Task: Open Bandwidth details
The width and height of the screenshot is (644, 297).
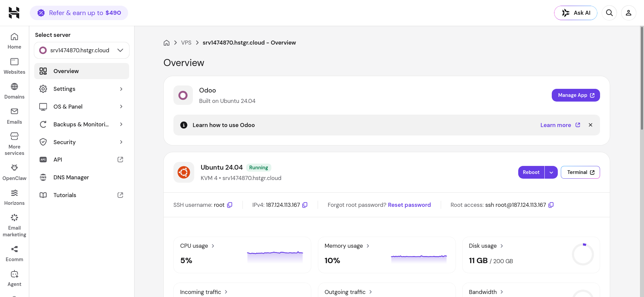Action: (x=486, y=292)
